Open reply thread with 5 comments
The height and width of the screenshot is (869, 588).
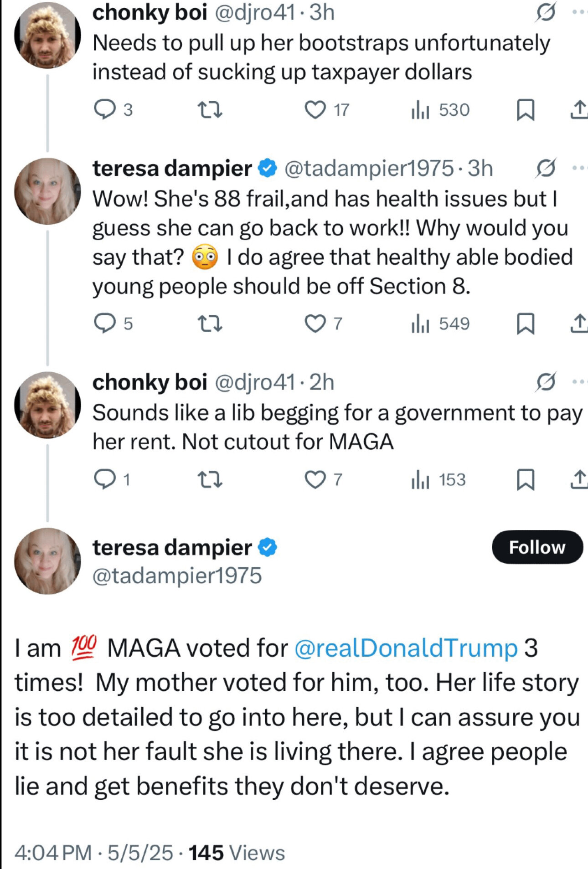(113, 324)
